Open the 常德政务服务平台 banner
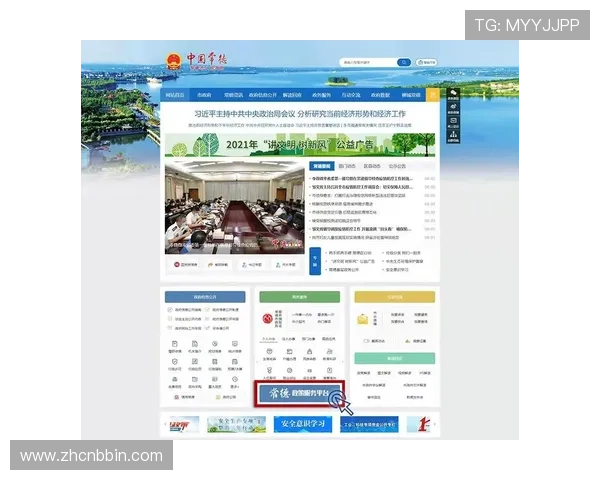Screen dimensions: 600x480 pos(300,393)
